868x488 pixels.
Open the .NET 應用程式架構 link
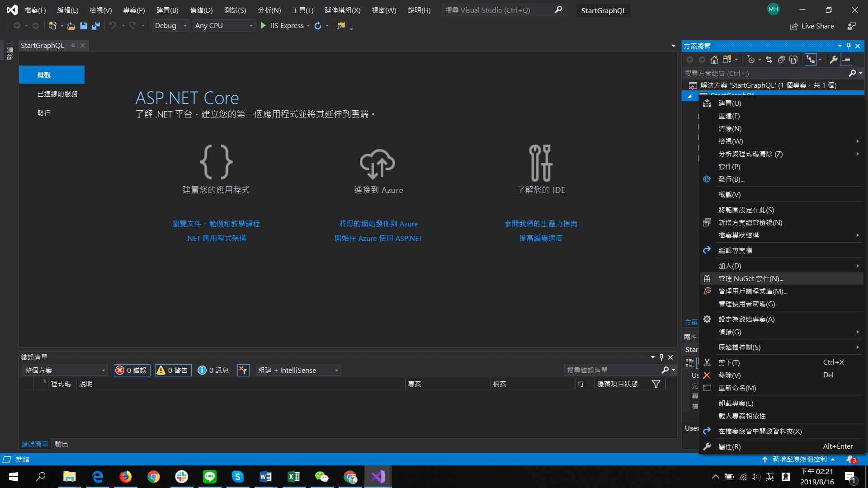216,238
